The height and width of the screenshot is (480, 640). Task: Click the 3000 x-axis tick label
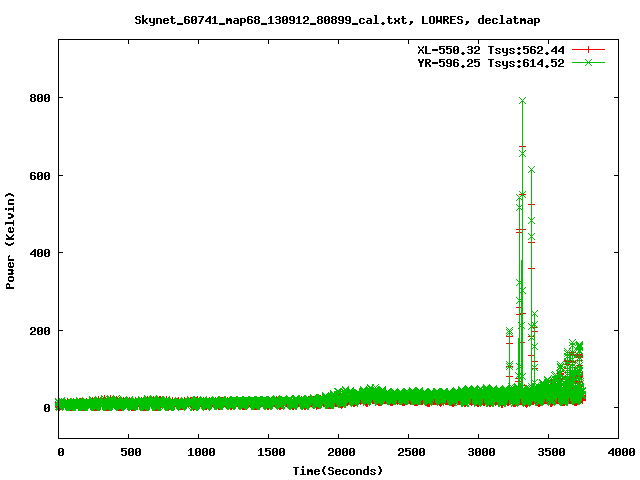pyautogui.click(x=481, y=452)
